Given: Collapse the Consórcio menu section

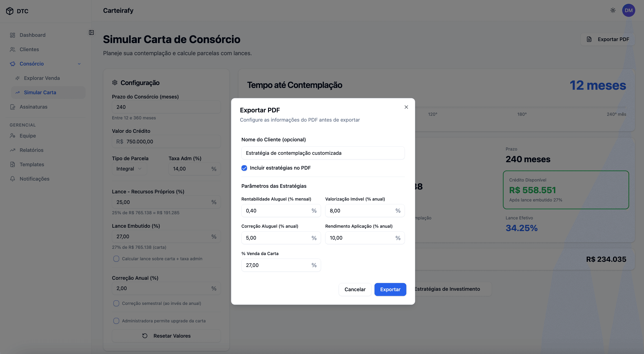Looking at the screenshot, I should pos(79,64).
